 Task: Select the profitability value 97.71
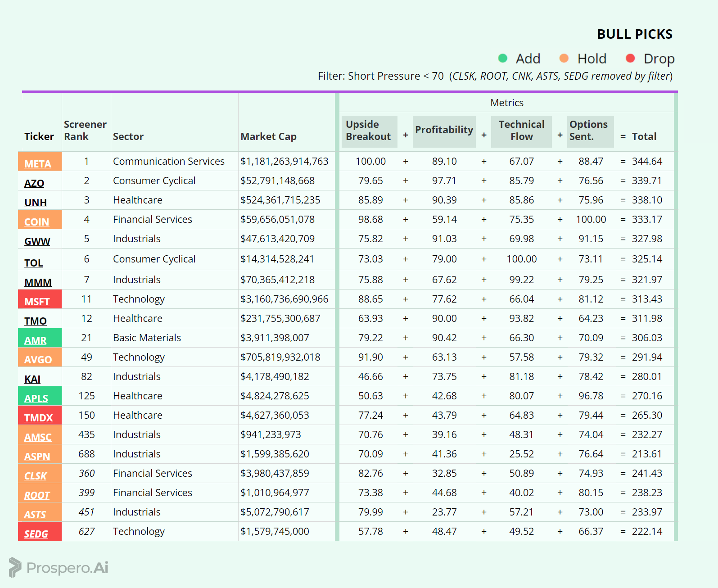click(444, 181)
